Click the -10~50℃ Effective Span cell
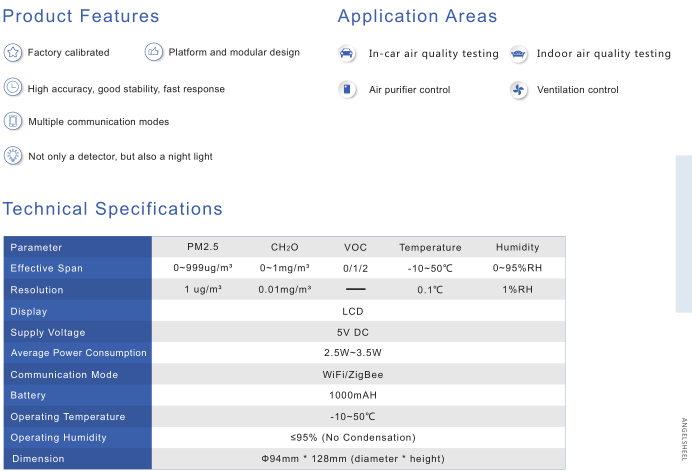Viewport: 692px width, 471px height. click(430, 268)
